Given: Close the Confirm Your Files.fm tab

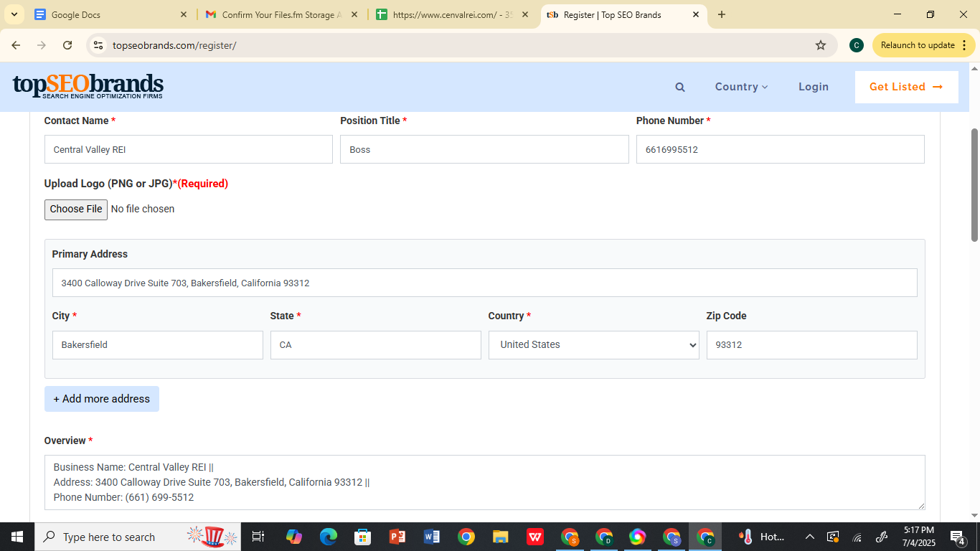Looking at the screenshot, I should 354,14.
